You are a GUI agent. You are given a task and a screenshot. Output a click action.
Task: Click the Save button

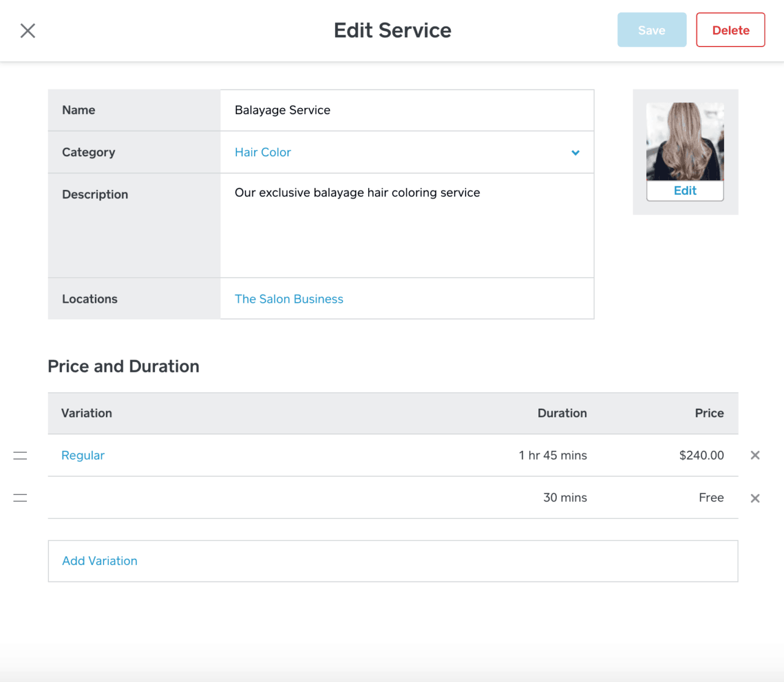pyautogui.click(x=651, y=30)
